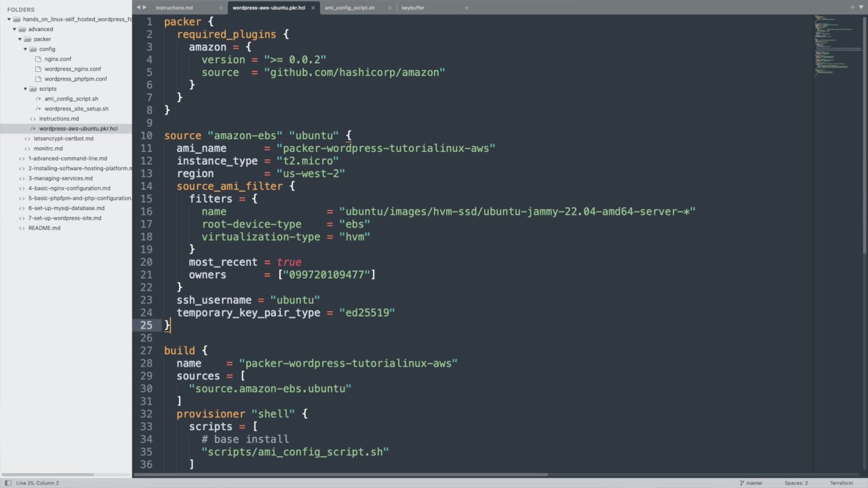The height and width of the screenshot is (488, 868).
Task: Go to previous tab with left arrow
Action: pyautogui.click(x=138, y=7)
